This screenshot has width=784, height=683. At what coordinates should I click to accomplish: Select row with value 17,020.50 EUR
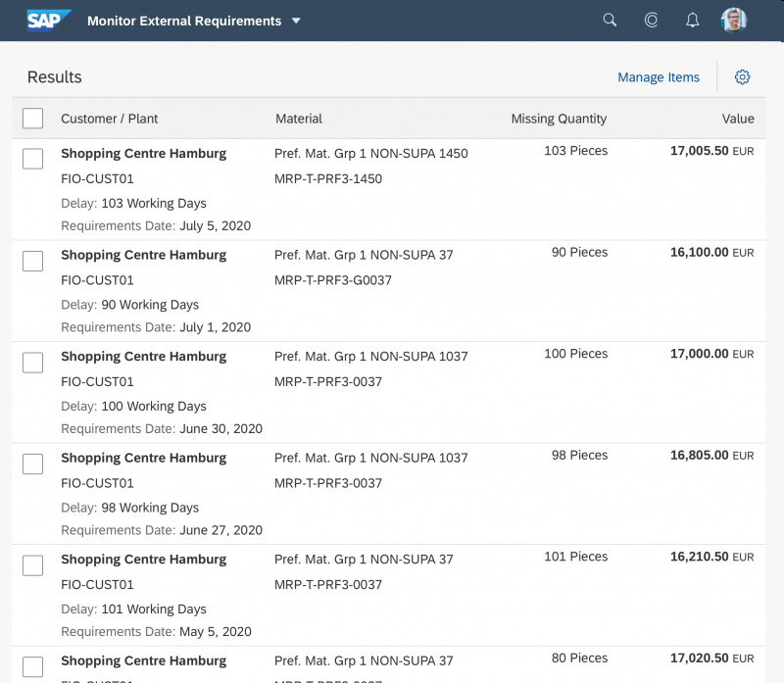click(33, 666)
